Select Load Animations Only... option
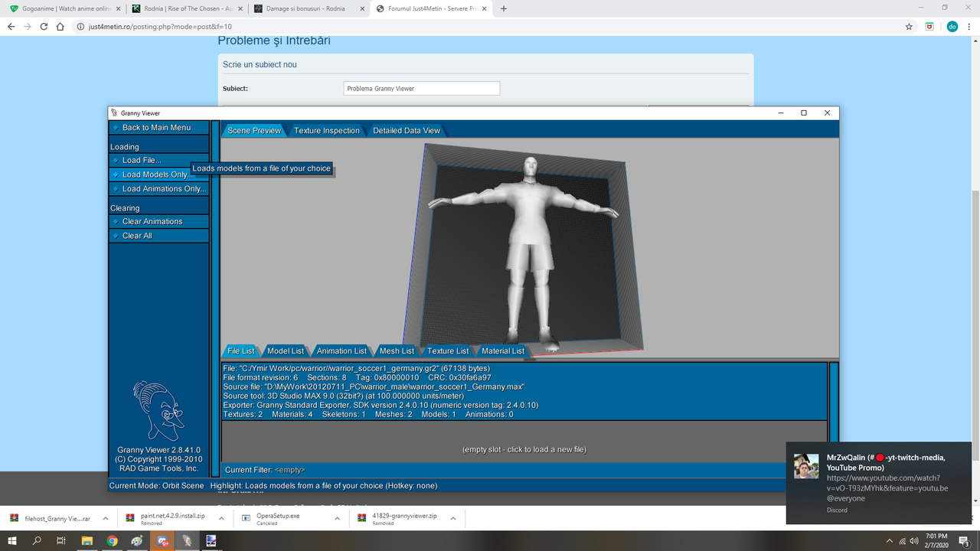Image resolution: width=980 pixels, height=551 pixels. [158, 189]
